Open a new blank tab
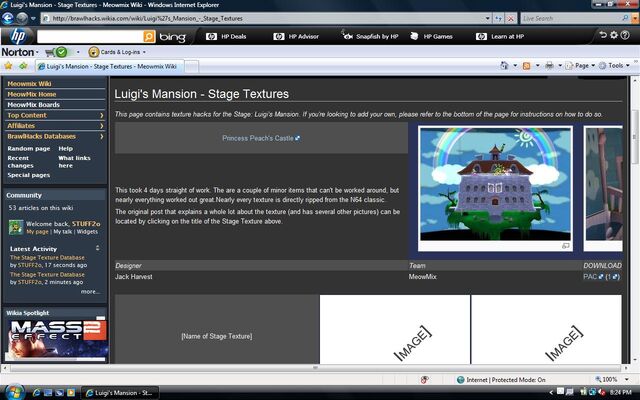This screenshot has height=400, width=640. pos(191,66)
